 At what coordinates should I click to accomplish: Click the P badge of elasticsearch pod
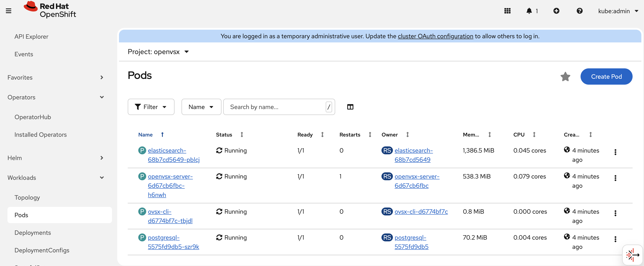point(142,151)
